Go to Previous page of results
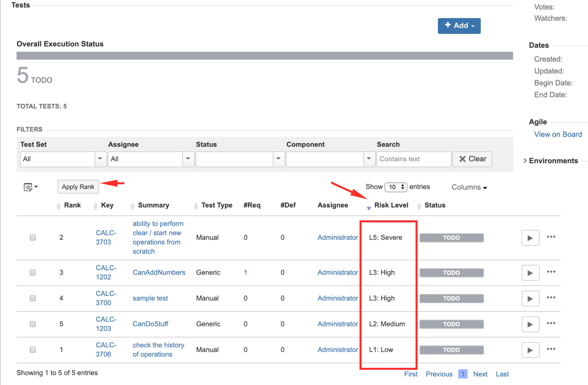This screenshot has width=588, height=385. click(439, 374)
